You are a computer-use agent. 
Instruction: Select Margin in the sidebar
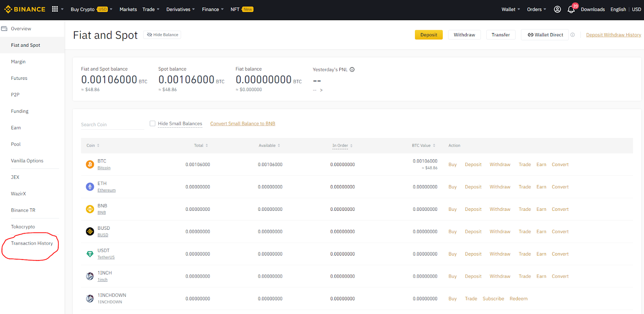pyautogui.click(x=18, y=62)
